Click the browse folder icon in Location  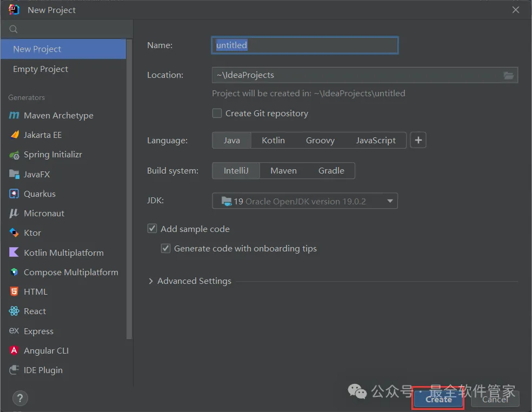click(x=508, y=75)
